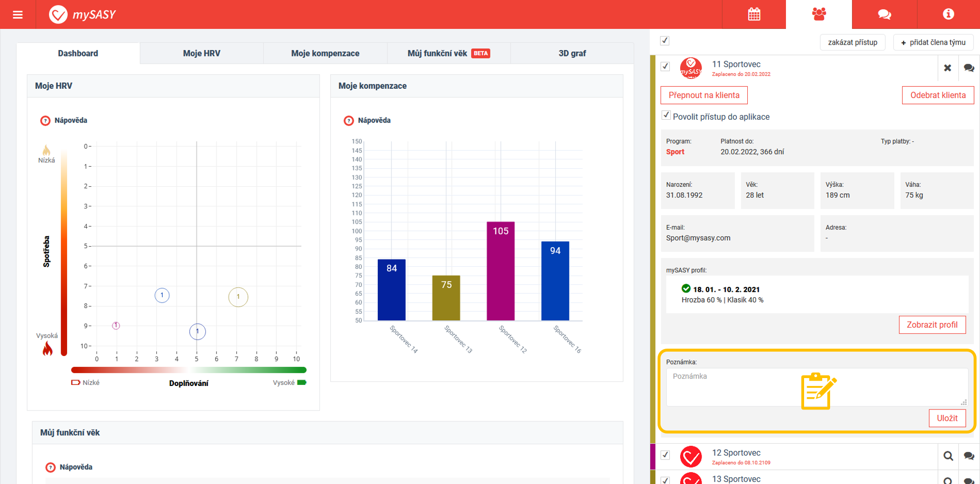Open chat with 11 Sportovec

[969, 68]
